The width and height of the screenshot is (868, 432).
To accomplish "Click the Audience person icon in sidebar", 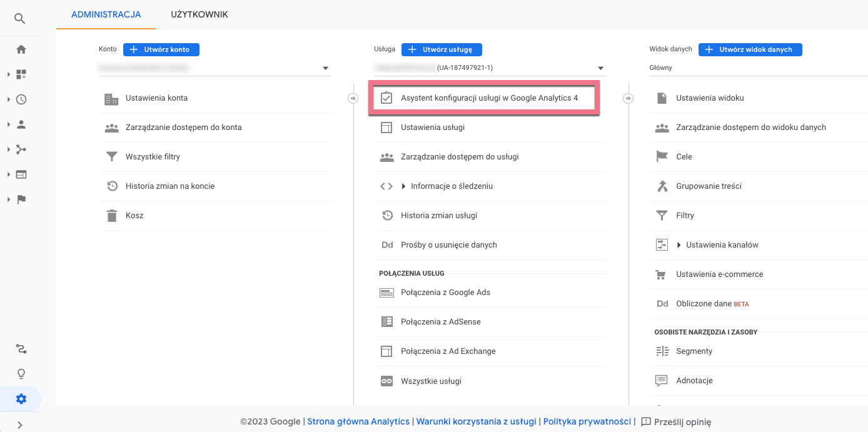I will pos(21,124).
